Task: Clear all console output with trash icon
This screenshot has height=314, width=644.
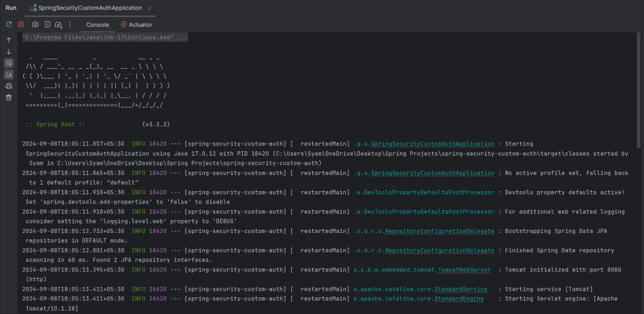Action: coord(9,98)
